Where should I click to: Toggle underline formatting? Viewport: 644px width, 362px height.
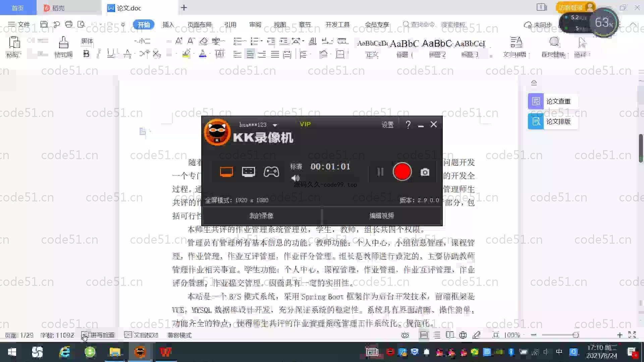110,54
